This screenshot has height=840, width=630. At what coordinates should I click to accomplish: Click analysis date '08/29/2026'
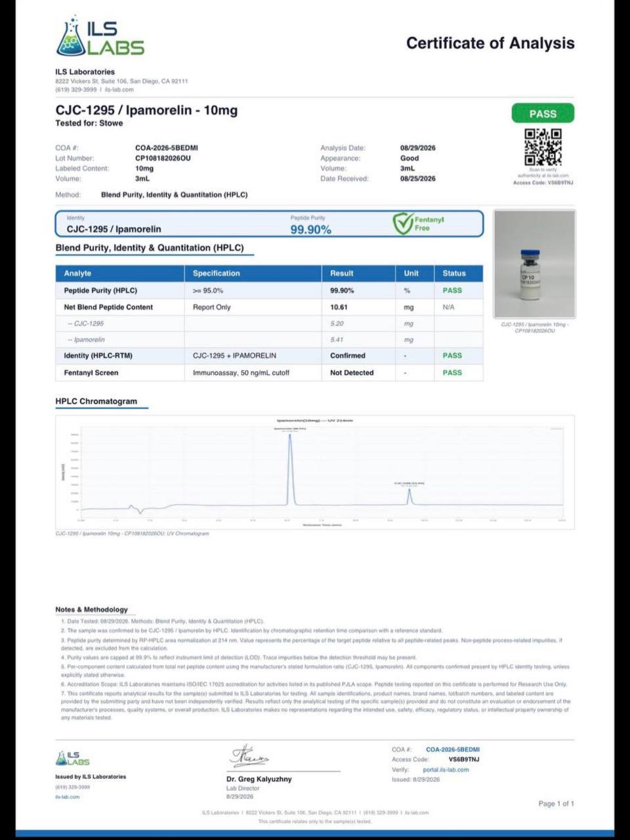pyautogui.click(x=418, y=148)
